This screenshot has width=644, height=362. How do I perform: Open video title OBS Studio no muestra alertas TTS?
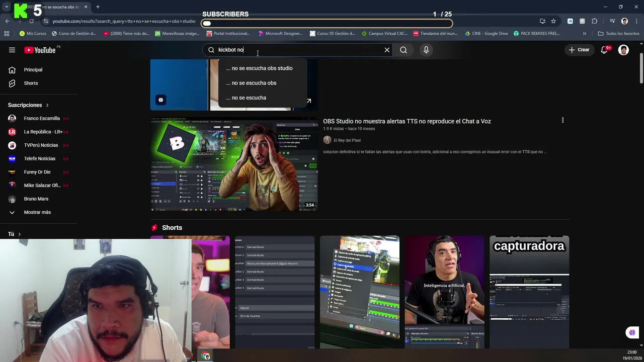pos(407,121)
